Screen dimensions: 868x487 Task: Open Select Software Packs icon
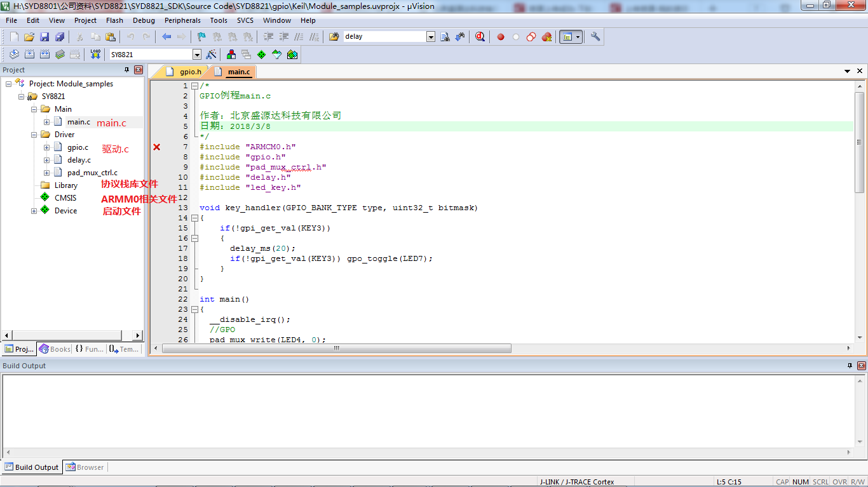(276, 55)
